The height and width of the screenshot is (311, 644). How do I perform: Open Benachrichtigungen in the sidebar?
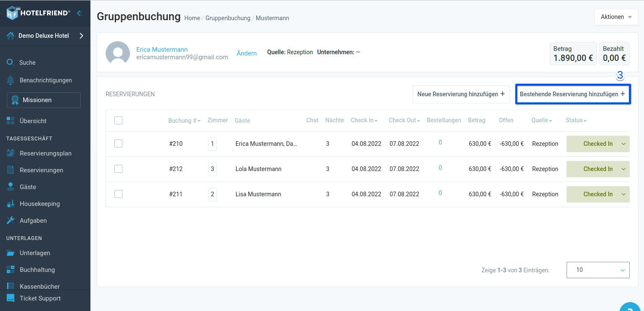(x=45, y=80)
